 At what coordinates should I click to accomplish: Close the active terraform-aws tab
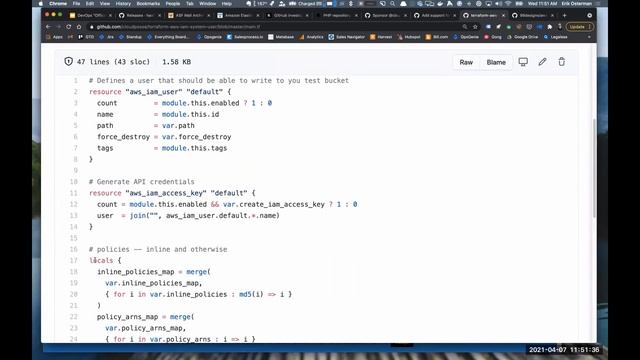pos(503,15)
